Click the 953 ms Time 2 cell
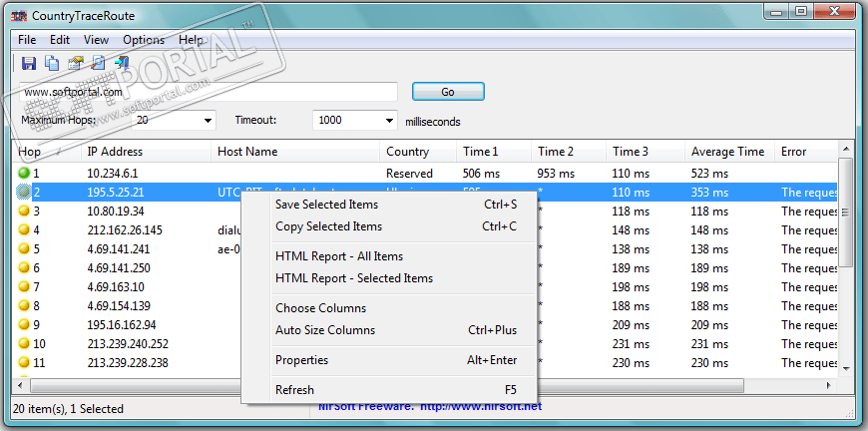Screen dimensions: 868x431 [556, 174]
